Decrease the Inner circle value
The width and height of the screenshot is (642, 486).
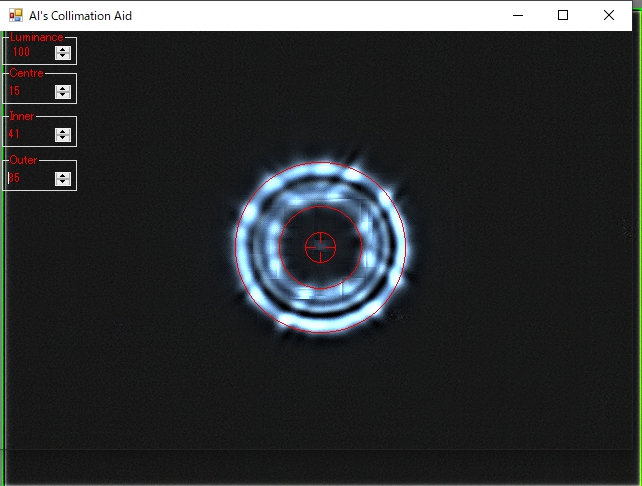coord(63,138)
